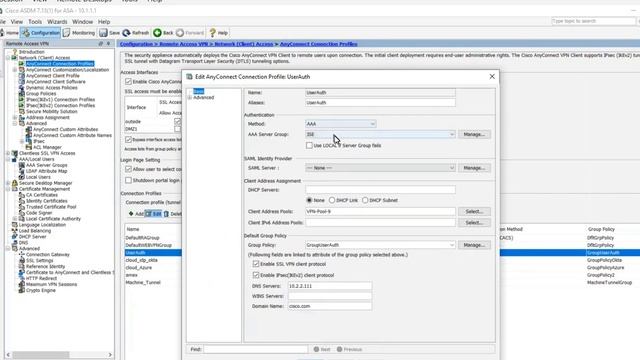Expand Advanced node in Edit dialog
The width and height of the screenshot is (640, 360).
point(190,98)
